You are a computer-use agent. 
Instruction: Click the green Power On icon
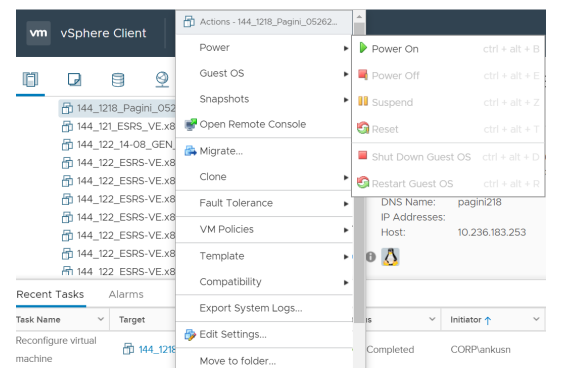pyautogui.click(x=363, y=48)
